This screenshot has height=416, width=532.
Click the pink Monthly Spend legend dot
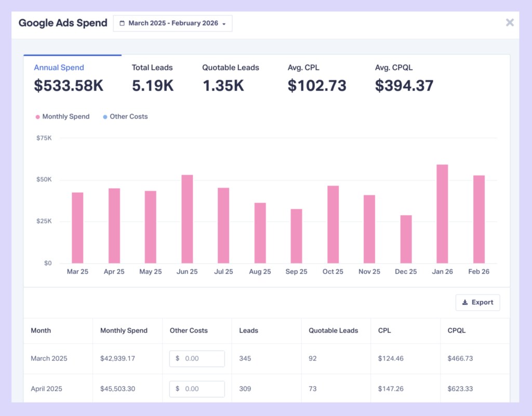pyautogui.click(x=36, y=116)
